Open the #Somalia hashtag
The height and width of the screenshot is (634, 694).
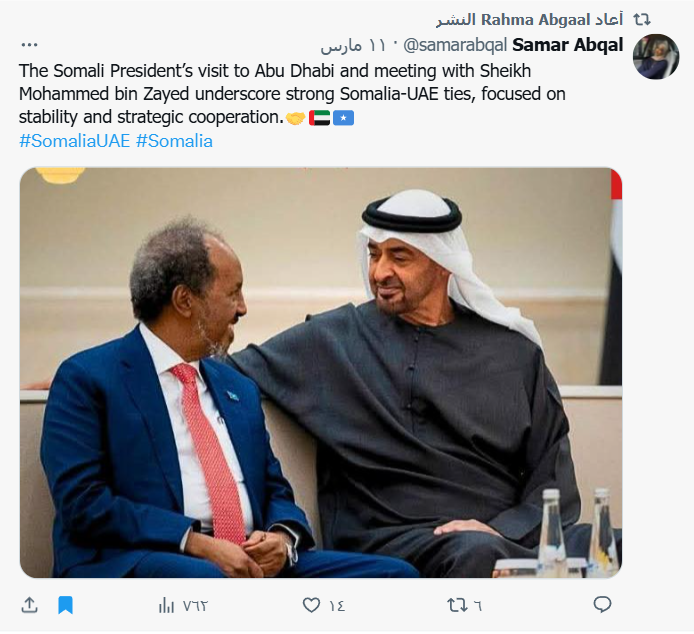click(174, 141)
